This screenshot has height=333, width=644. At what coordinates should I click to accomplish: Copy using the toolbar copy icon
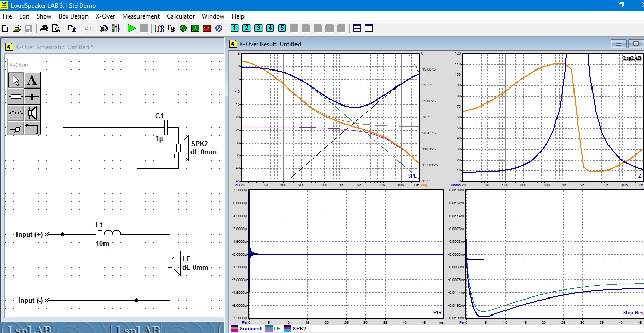[x=73, y=28]
